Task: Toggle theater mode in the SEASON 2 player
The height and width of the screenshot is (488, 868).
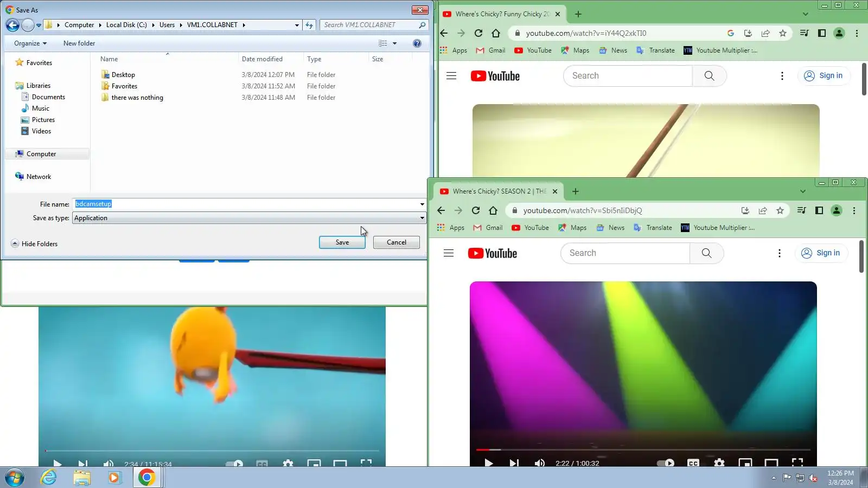Action: [x=771, y=463]
